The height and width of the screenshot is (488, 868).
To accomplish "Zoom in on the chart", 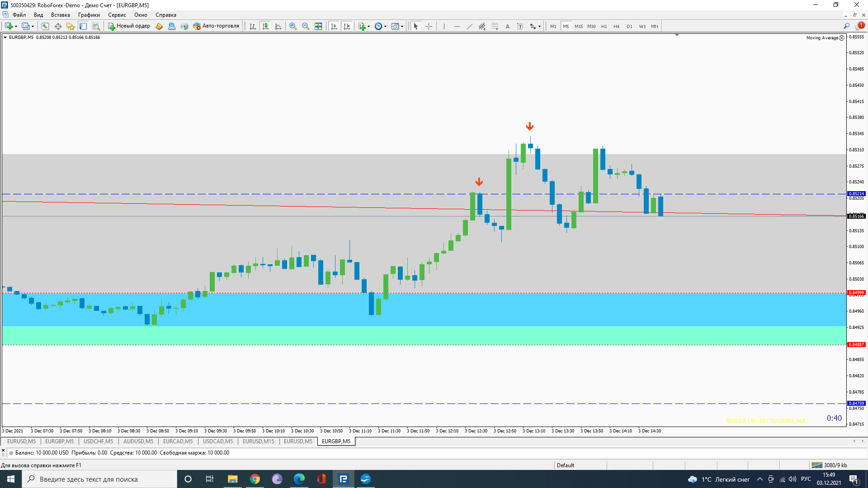I will [x=293, y=26].
